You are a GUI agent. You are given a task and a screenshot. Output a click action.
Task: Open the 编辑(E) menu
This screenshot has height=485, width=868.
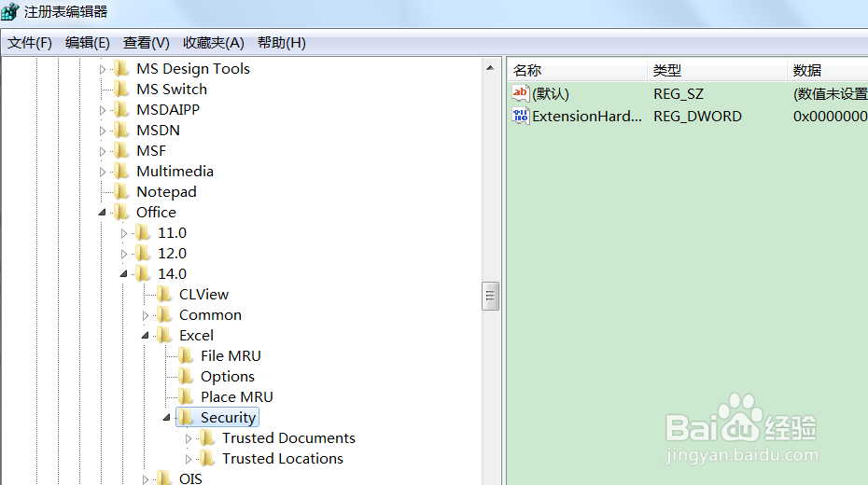(88, 43)
